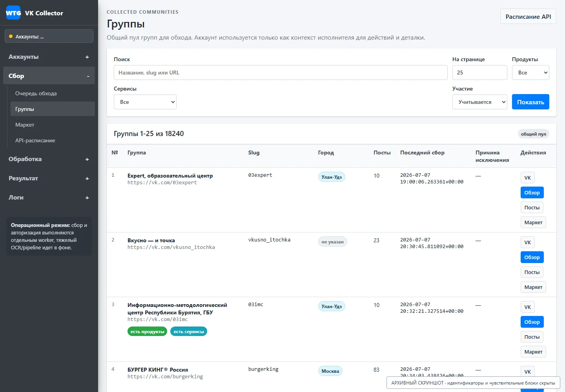565x392 pixels.
Task: Click the https://vk.com/burgerking link
Action: (x=165, y=377)
